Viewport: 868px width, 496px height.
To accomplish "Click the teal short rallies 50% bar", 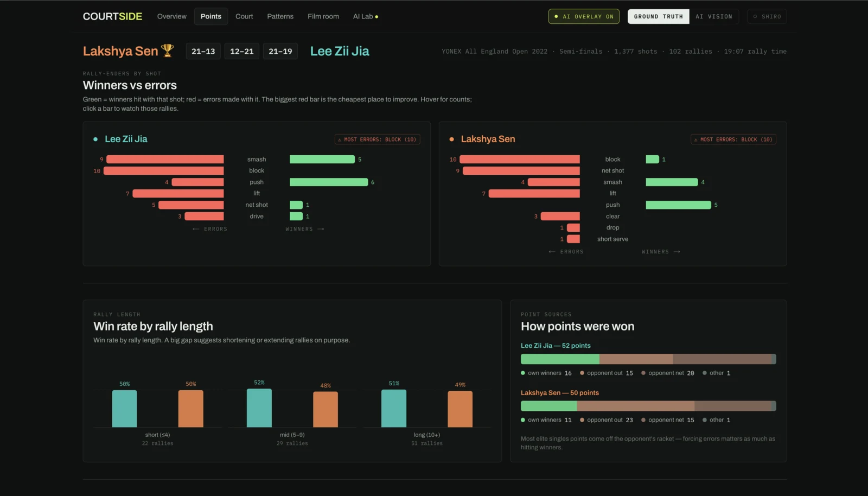I will [124, 409].
